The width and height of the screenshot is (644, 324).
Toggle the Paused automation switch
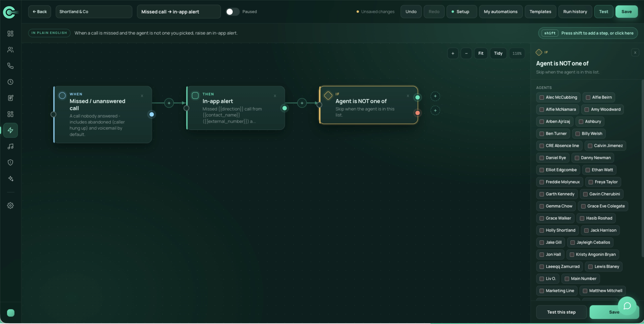pos(233,12)
